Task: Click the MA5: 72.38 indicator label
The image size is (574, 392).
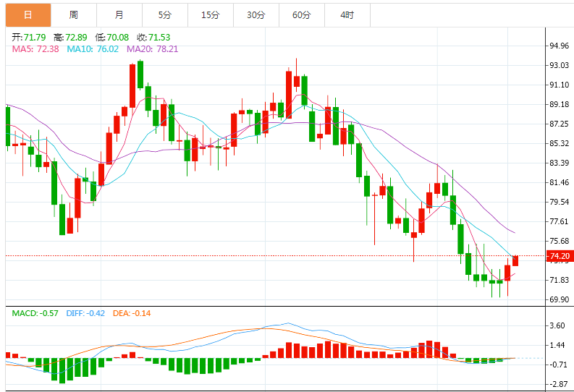Action: click(x=35, y=49)
